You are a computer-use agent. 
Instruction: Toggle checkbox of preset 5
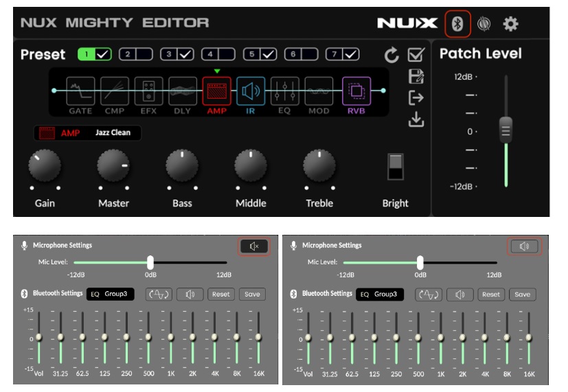[269, 54]
